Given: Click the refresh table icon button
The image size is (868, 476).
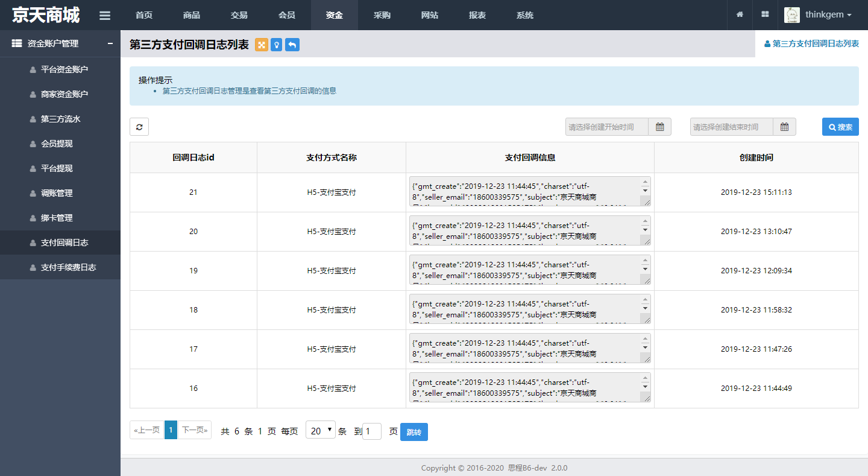Looking at the screenshot, I should (x=139, y=127).
